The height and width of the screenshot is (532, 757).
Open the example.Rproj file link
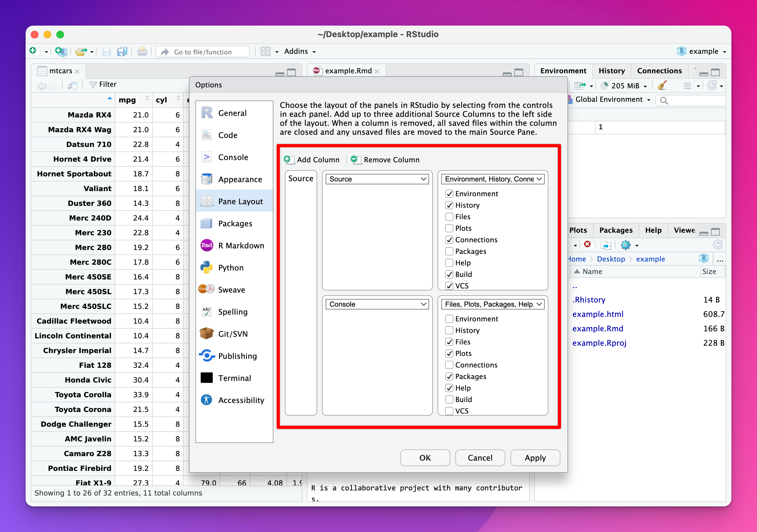tap(599, 343)
